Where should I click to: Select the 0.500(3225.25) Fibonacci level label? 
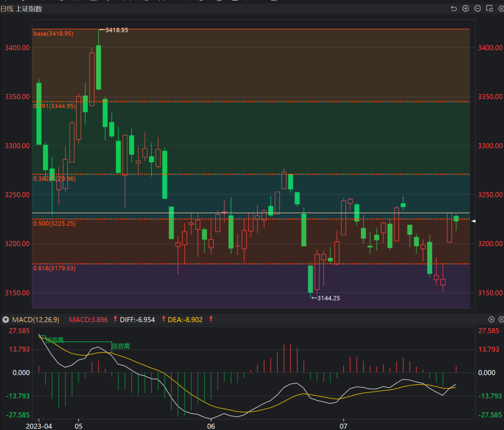point(54,224)
